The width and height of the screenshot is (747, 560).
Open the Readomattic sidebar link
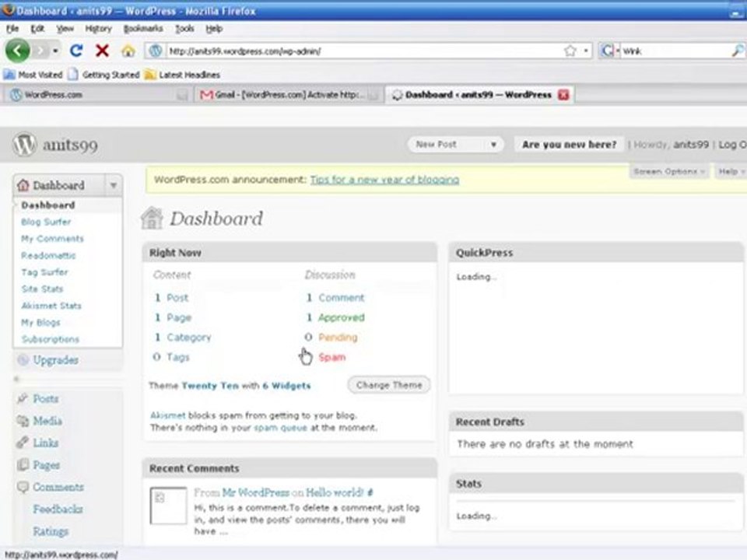48,255
